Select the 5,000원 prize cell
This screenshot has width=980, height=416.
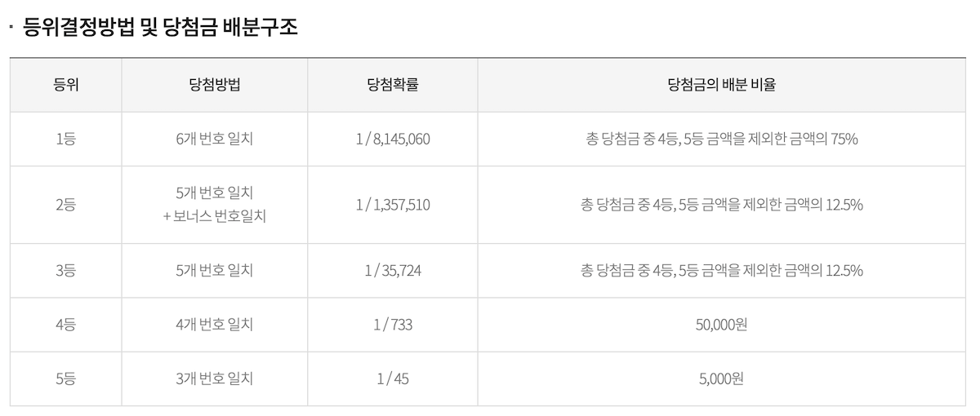coord(721,378)
